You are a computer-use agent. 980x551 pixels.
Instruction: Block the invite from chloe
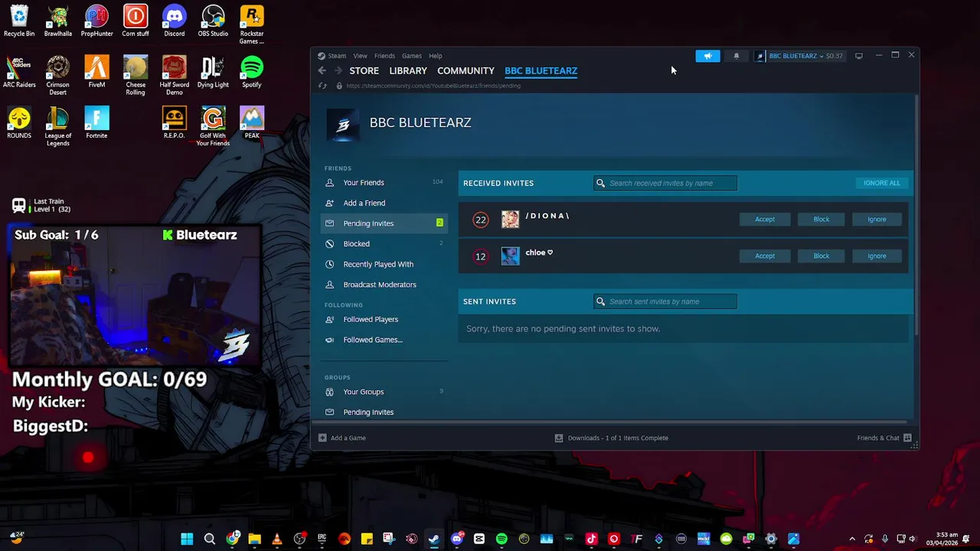[x=821, y=256]
